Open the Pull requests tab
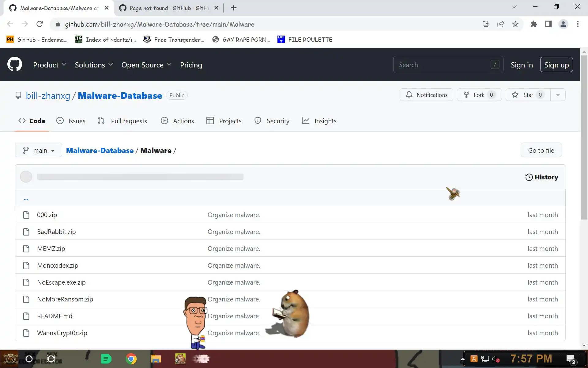Image resolution: width=588 pixels, height=368 pixels. (x=123, y=121)
